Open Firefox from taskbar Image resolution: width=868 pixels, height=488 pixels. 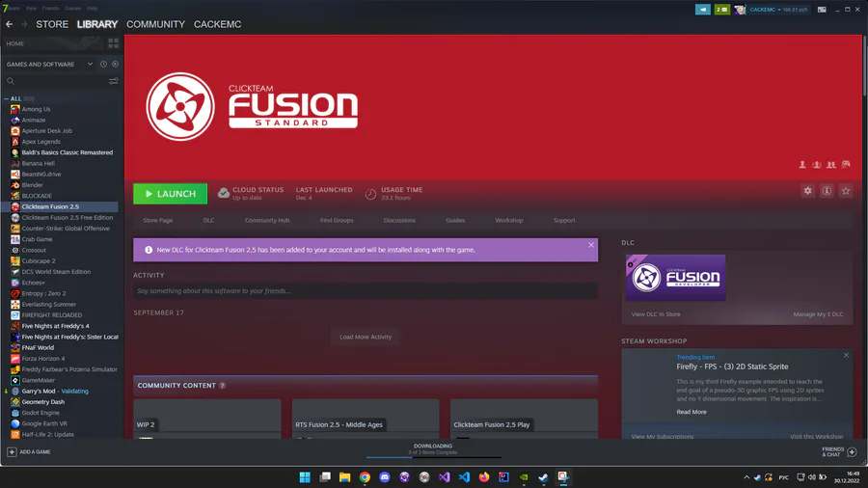coord(484,477)
